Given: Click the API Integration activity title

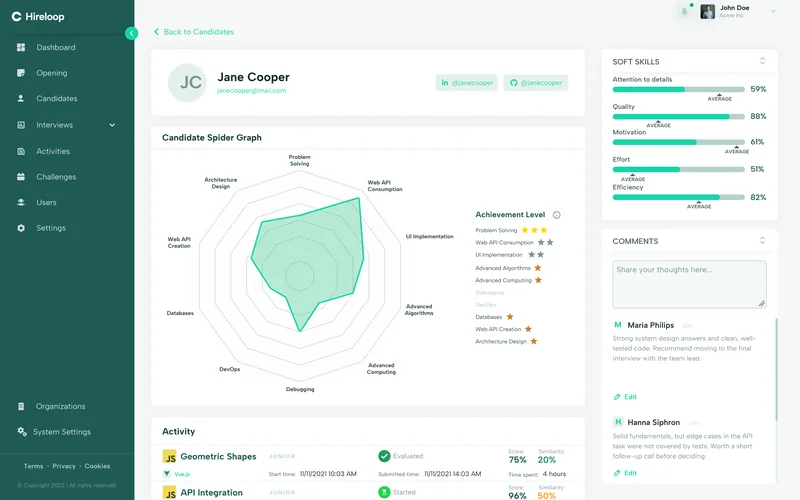Looking at the screenshot, I should pyautogui.click(x=211, y=493).
